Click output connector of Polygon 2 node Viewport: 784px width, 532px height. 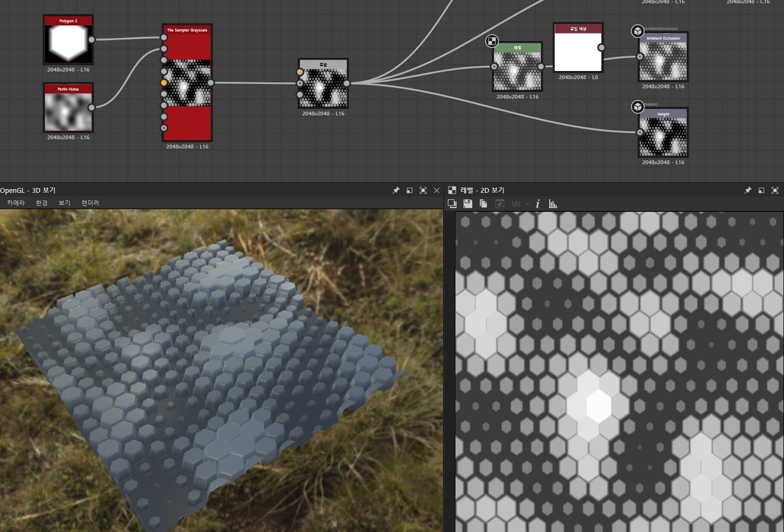coord(92,40)
